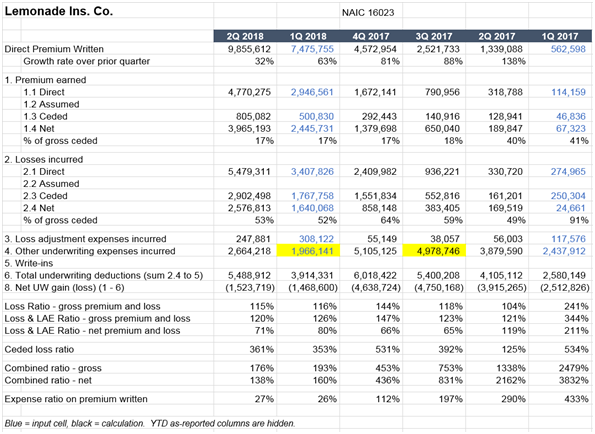Click the NAIC 16023 cell

click(x=368, y=13)
